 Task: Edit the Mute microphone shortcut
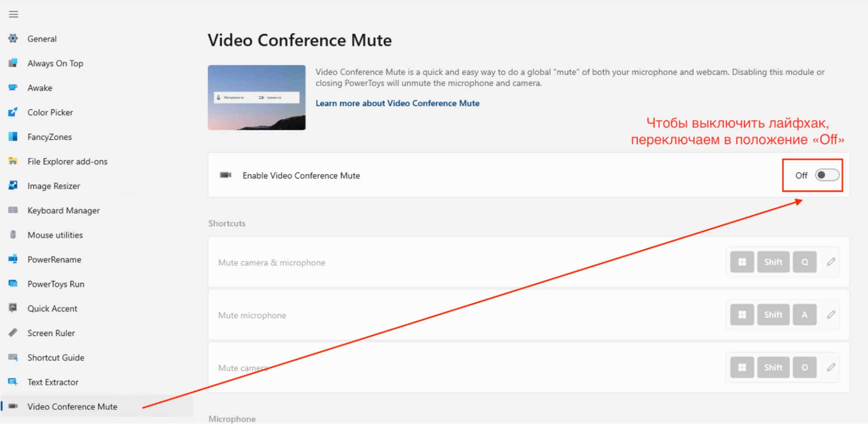[831, 314]
